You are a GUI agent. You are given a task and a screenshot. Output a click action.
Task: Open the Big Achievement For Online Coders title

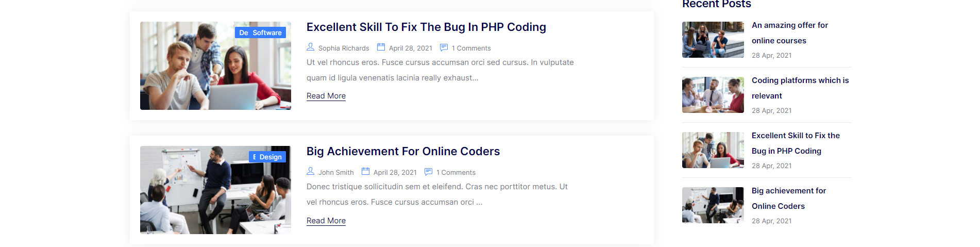[x=403, y=151]
